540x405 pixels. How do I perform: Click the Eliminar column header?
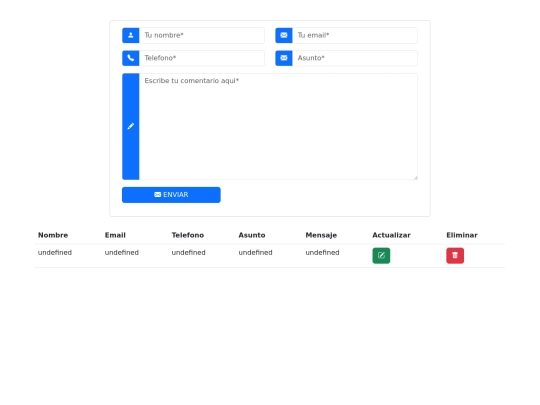462,235
